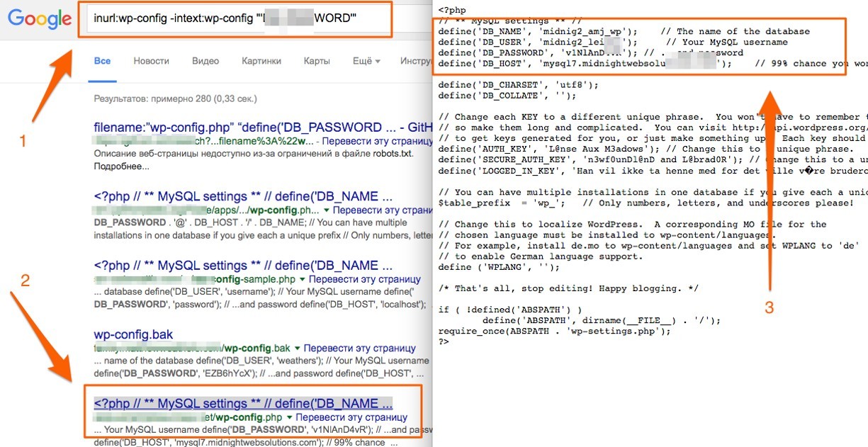Expand the arrow beside apps/.../wp-config.ph URL

(x=327, y=210)
